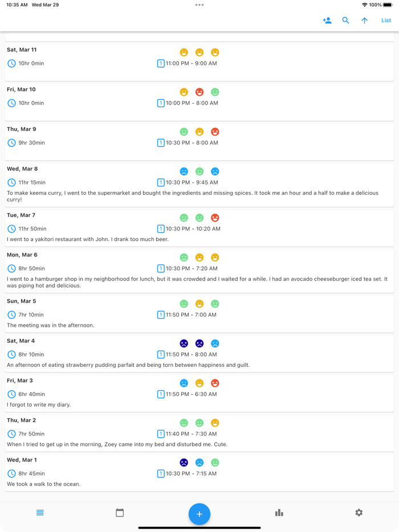
Task: Open settings via the gear icon
Action: (359, 513)
